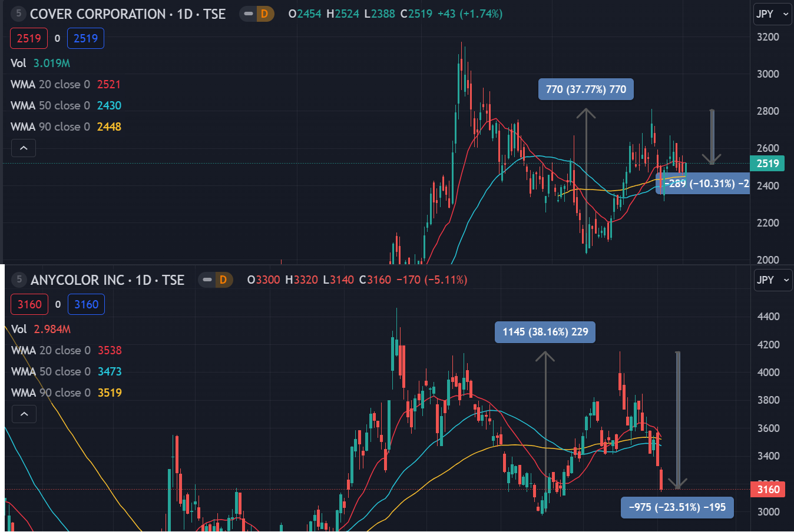Image resolution: width=794 pixels, height=532 pixels.
Task: Click the orange D badge on COVER chart
Action: point(264,14)
